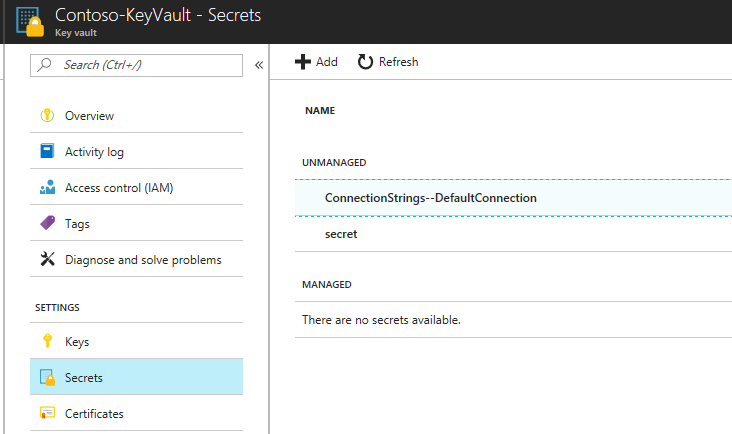The height and width of the screenshot is (434, 732).
Task: Go to the Keys settings page
Action: (x=77, y=342)
